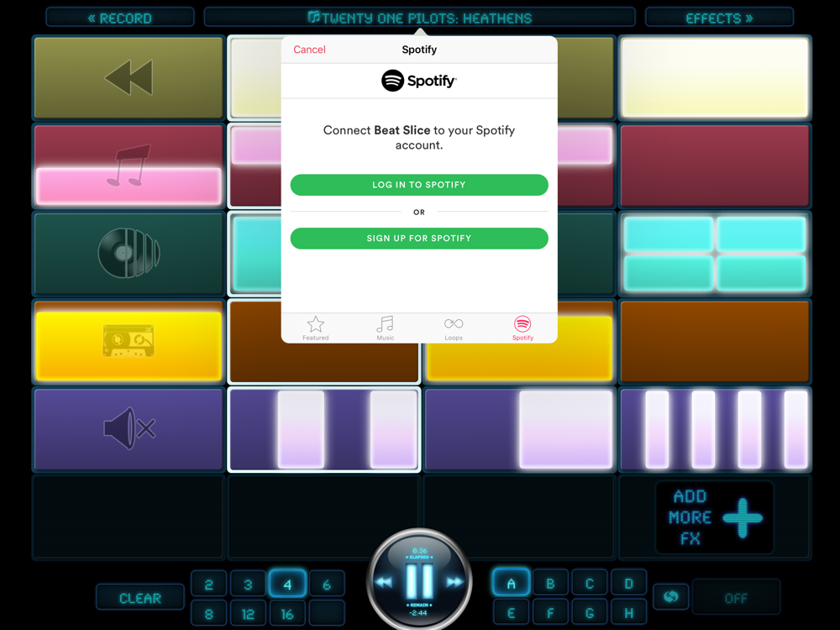Pause playback with the center button
The width and height of the screenshot is (840, 630).
point(419,580)
